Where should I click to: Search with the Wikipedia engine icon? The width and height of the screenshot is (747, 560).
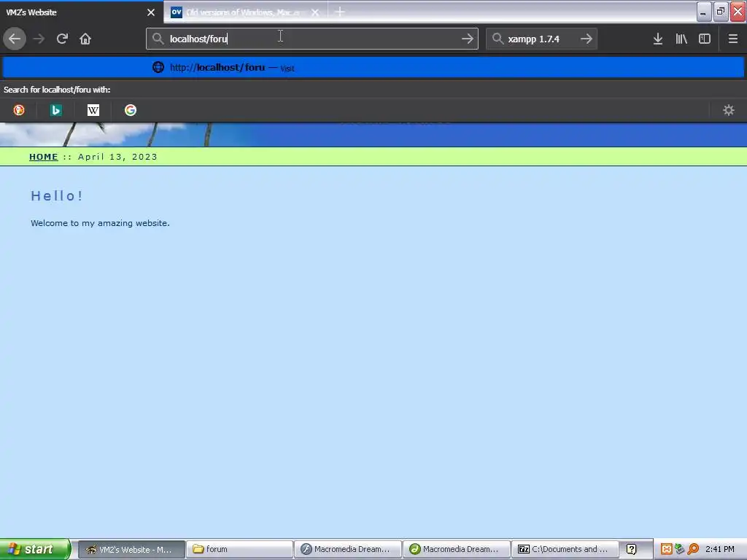(x=93, y=111)
